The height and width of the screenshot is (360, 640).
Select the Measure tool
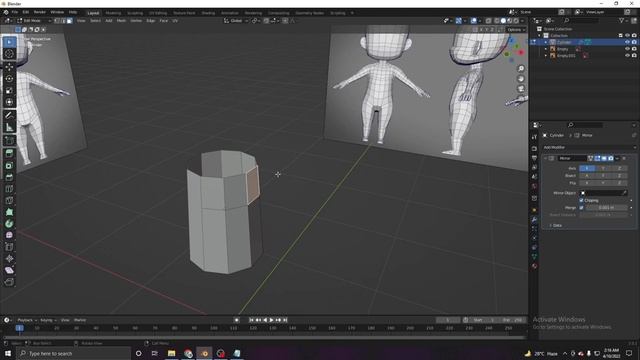coord(9,127)
